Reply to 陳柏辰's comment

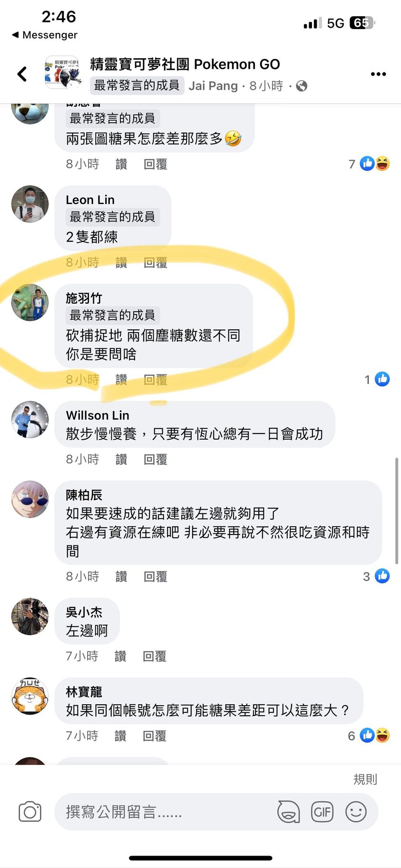[156, 576]
